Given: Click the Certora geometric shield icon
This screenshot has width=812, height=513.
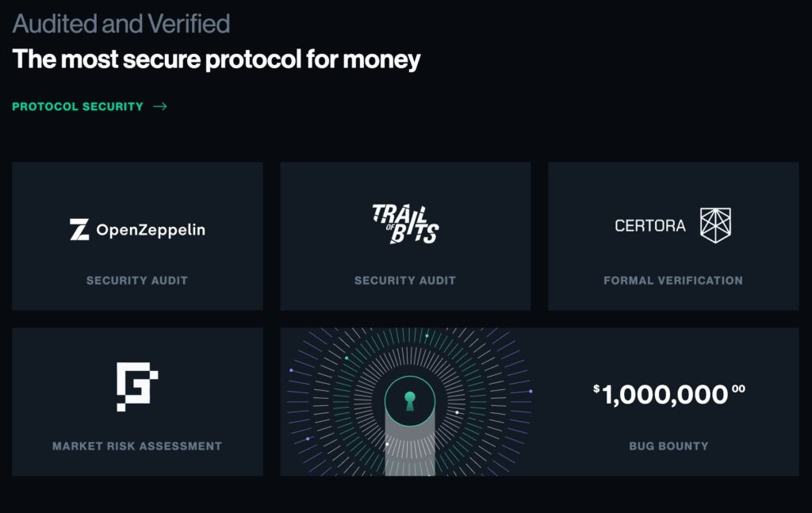Looking at the screenshot, I should click(x=715, y=225).
